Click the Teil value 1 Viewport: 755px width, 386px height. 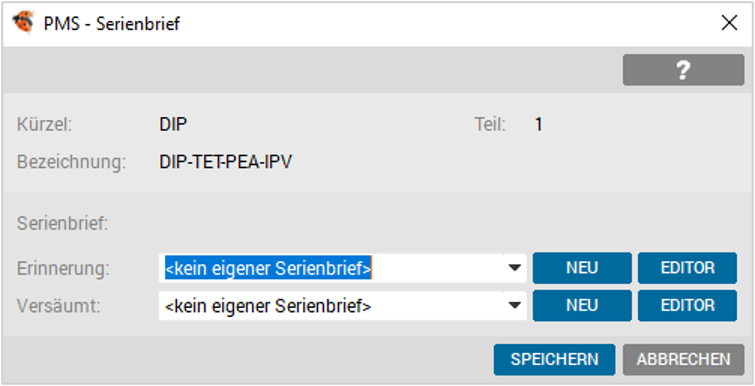coord(538,125)
